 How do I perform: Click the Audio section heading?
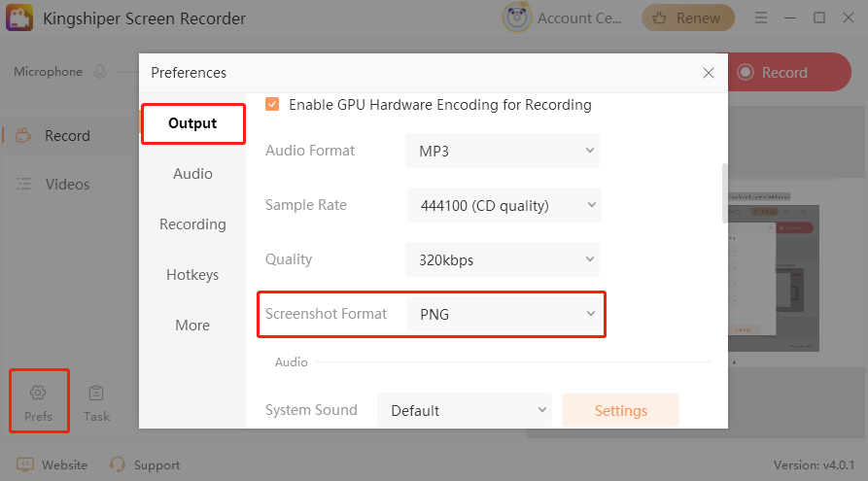pyautogui.click(x=292, y=362)
